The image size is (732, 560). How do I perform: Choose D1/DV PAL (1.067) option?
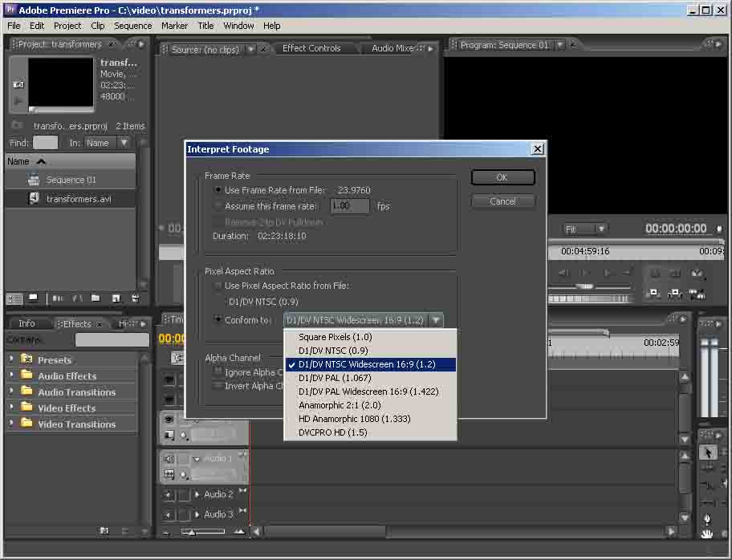tap(370, 378)
